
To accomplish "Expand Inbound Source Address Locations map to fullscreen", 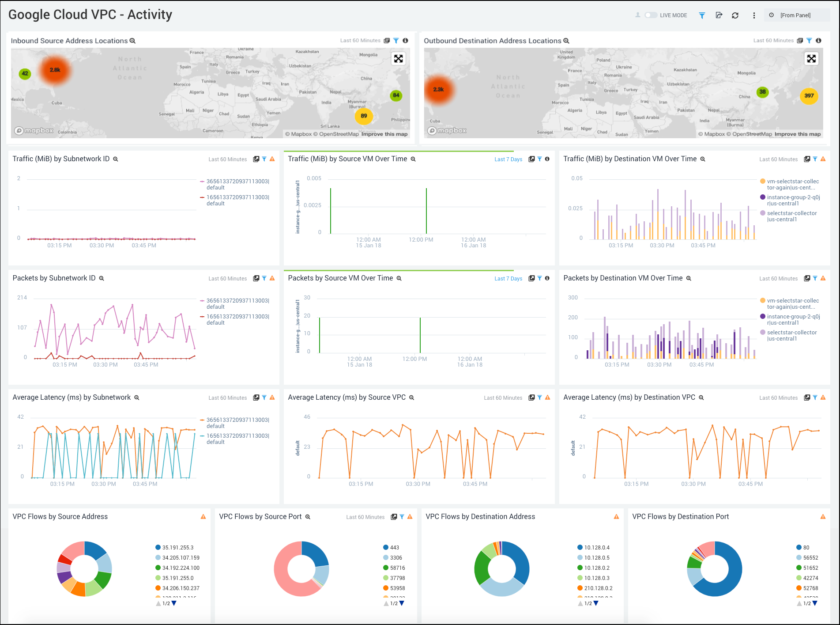I will click(x=398, y=58).
